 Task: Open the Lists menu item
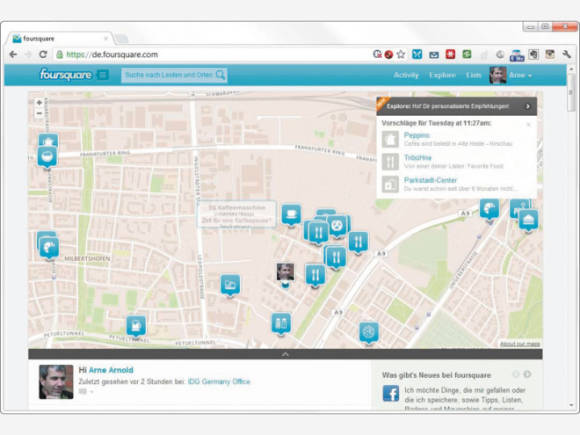pyautogui.click(x=473, y=75)
